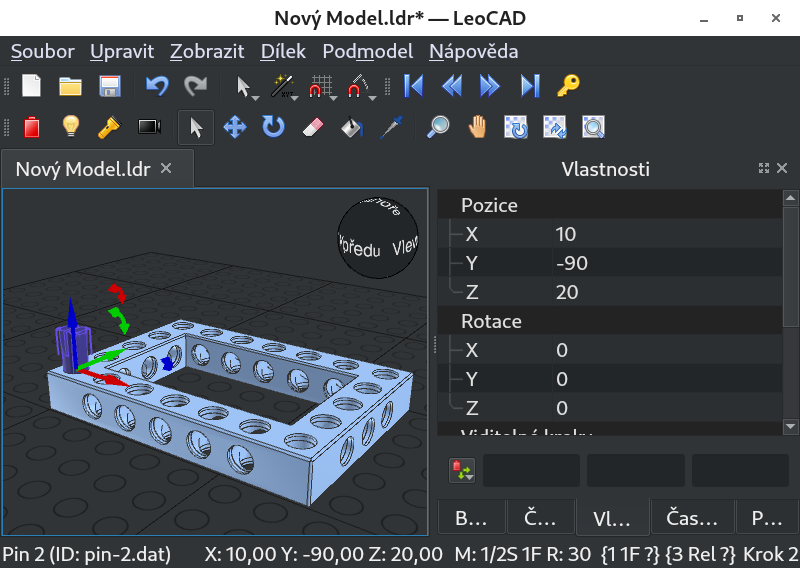This screenshot has height=568, width=800.
Task: Choose the eraser delete tool
Action: point(313,127)
